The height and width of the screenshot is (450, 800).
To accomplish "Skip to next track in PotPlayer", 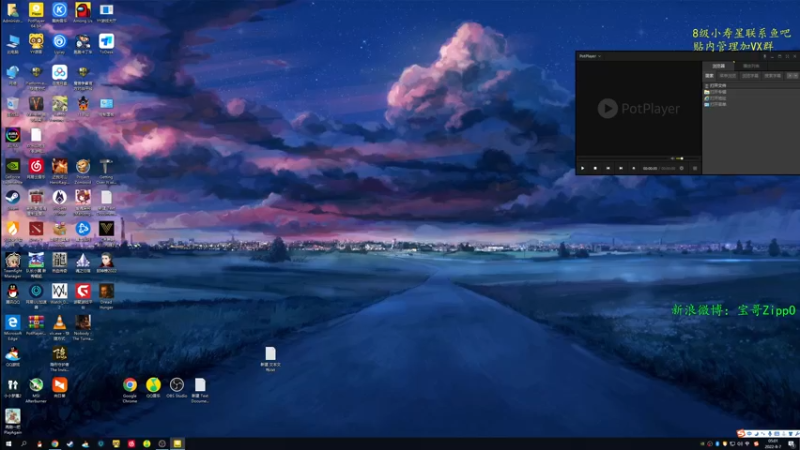I will 621,168.
